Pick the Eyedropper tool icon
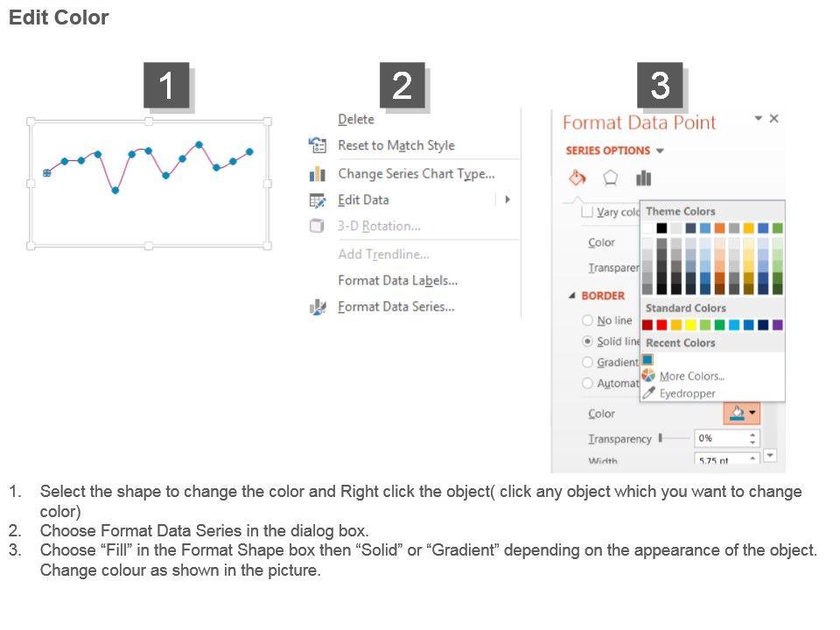 (x=648, y=394)
